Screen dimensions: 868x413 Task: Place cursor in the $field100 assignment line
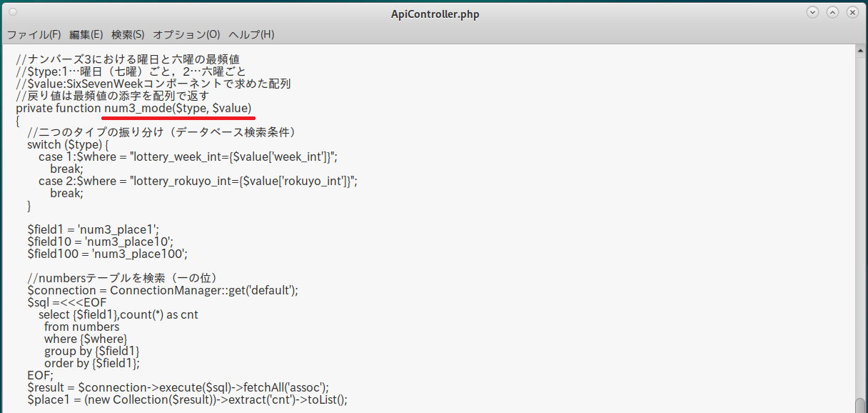(x=107, y=254)
